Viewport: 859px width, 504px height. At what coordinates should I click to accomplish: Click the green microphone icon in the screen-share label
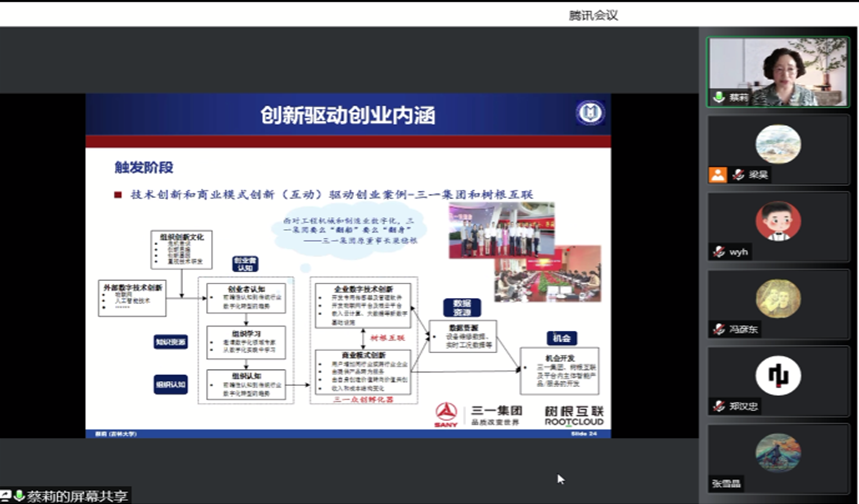click(x=18, y=496)
